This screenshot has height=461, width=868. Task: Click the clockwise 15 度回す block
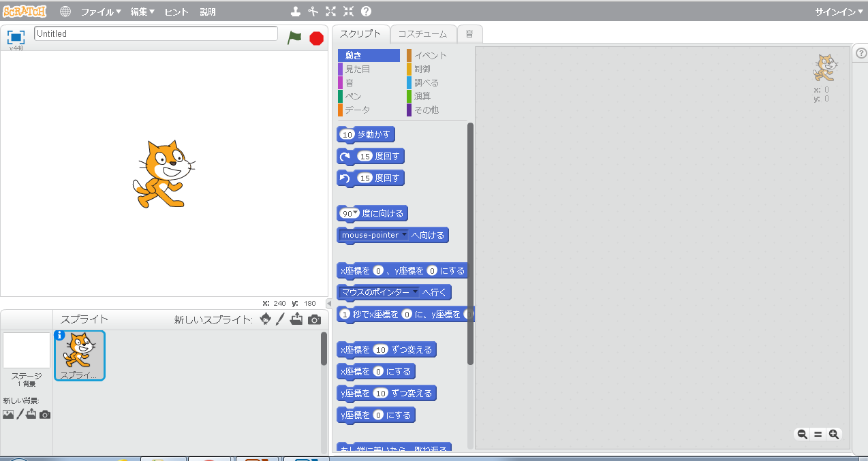pos(371,157)
